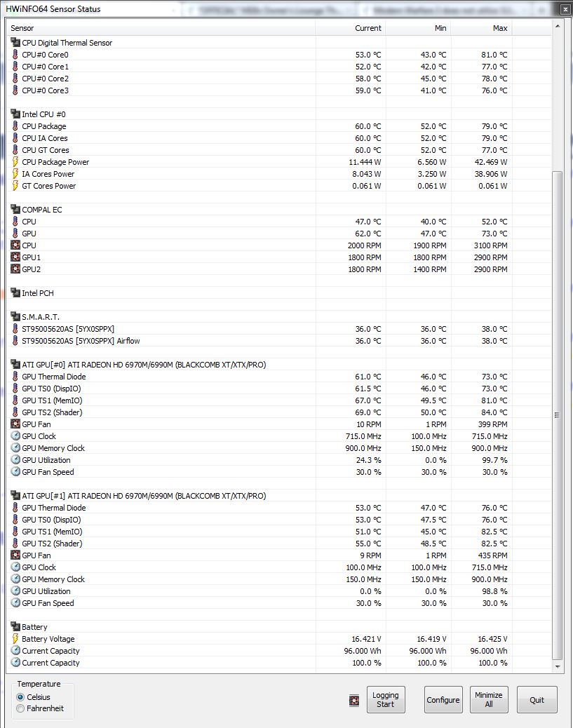The height and width of the screenshot is (728, 573).
Task: Click thermometer icon beside CPU#0 Core3
Action: tap(15, 90)
